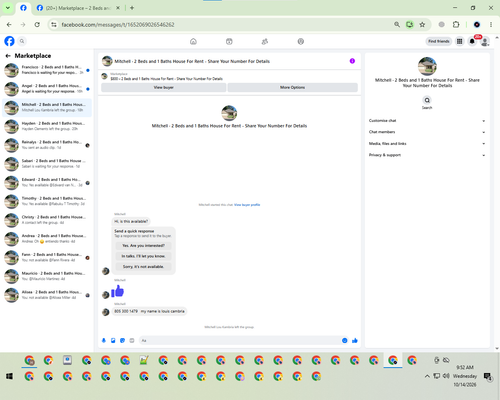500x400 pixels.
Task: Open the Facebook menu grid icon
Action: click(x=460, y=41)
